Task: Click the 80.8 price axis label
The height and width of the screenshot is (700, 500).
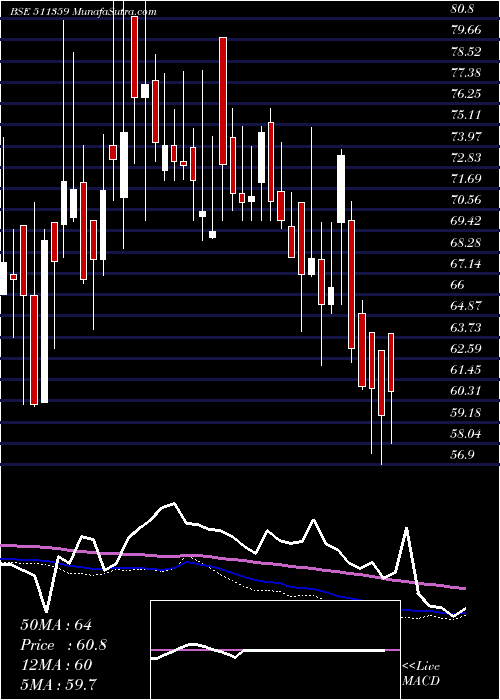Action: 462,9
